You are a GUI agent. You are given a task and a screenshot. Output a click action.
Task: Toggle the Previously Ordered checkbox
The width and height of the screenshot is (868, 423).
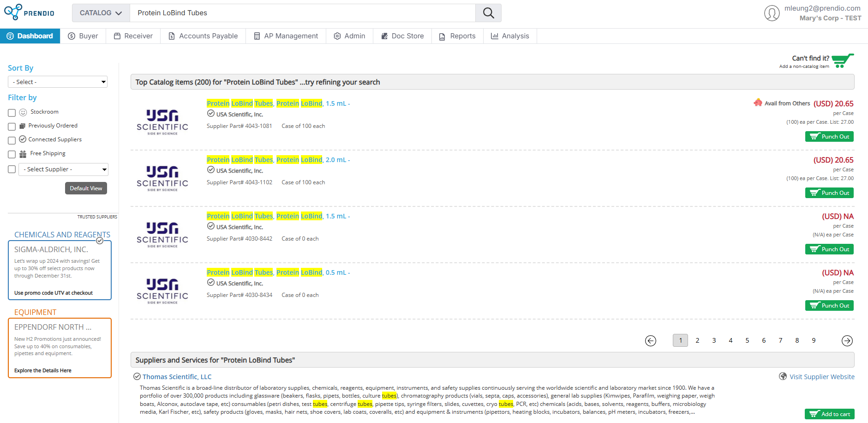click(x=12, y=127)
